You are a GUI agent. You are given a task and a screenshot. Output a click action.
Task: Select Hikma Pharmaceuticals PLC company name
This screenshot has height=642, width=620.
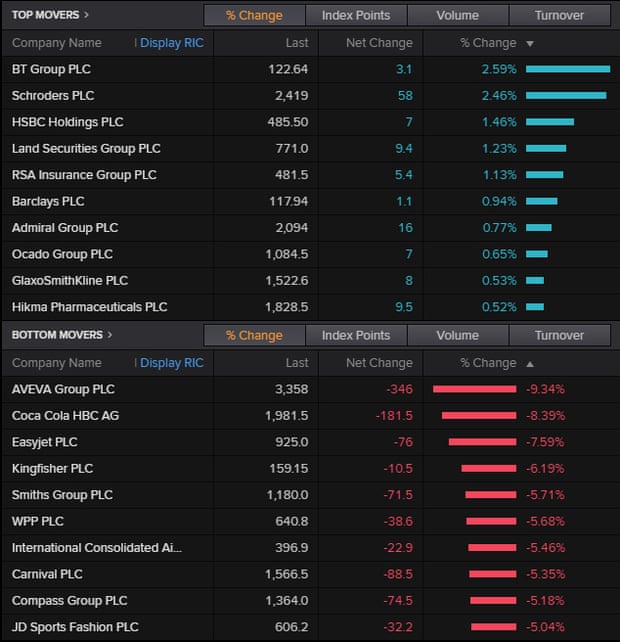click(89, 307)
